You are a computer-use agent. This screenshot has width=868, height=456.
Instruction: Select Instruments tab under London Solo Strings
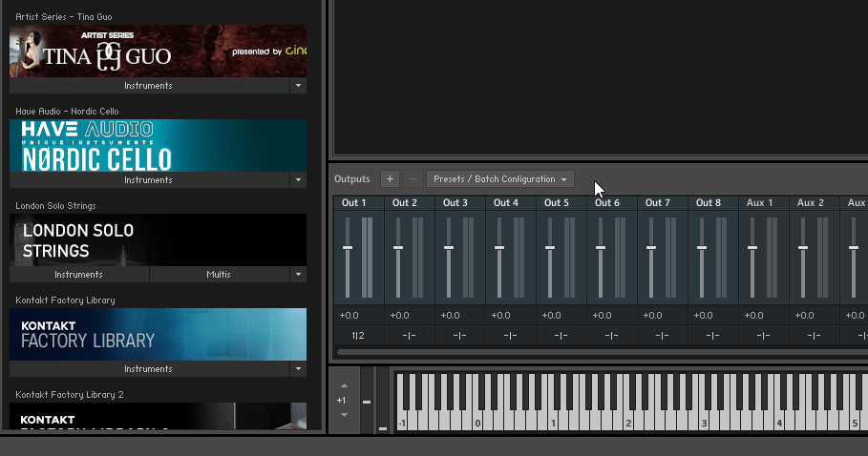tap(78, 275)
